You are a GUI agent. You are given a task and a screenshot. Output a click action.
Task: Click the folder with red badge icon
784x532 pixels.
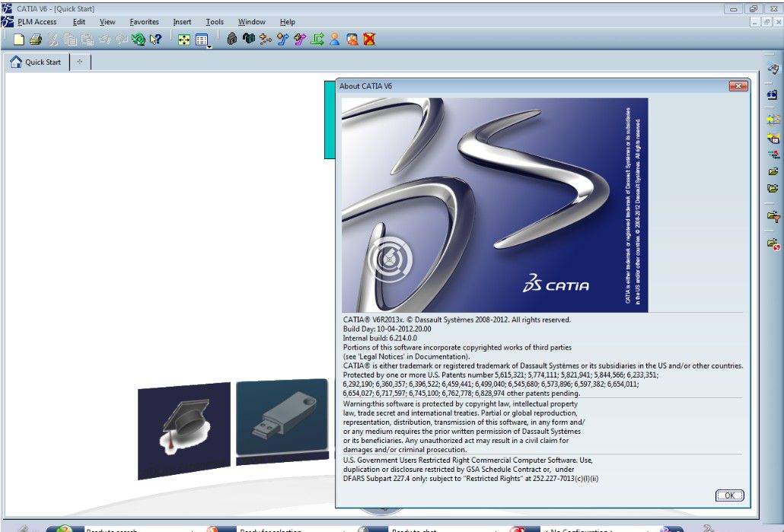(773, 244)
